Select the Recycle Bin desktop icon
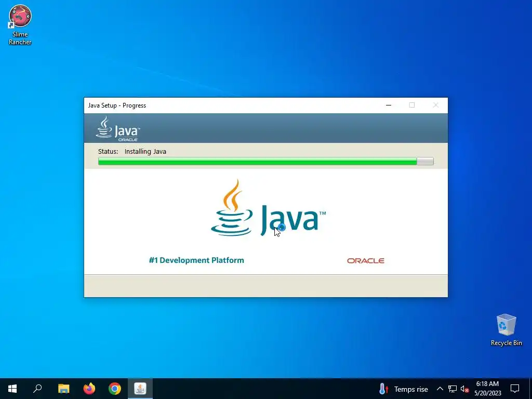532x399 pixels. click(x=506, y=330)
